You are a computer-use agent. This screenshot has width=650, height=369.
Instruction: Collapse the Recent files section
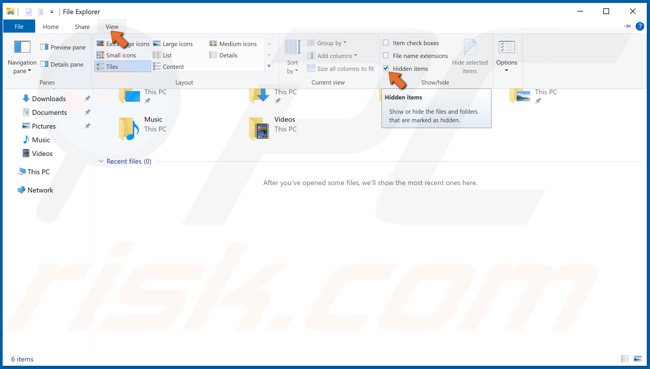pos(101,161)
